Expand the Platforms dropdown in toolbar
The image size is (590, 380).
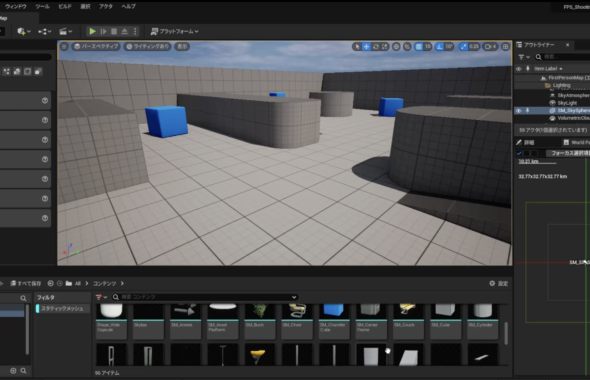click(x=175, y=32)
